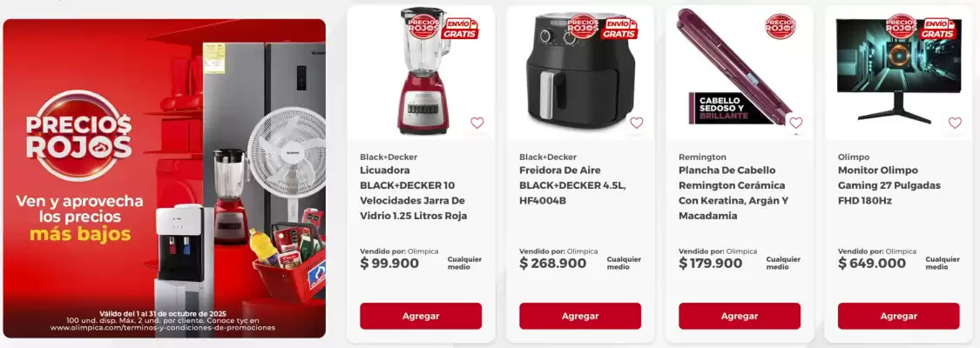Click the heart icon on Olimpo monitor
The height and width of the screenshot is (348, 980).
(x=955, y=123)
